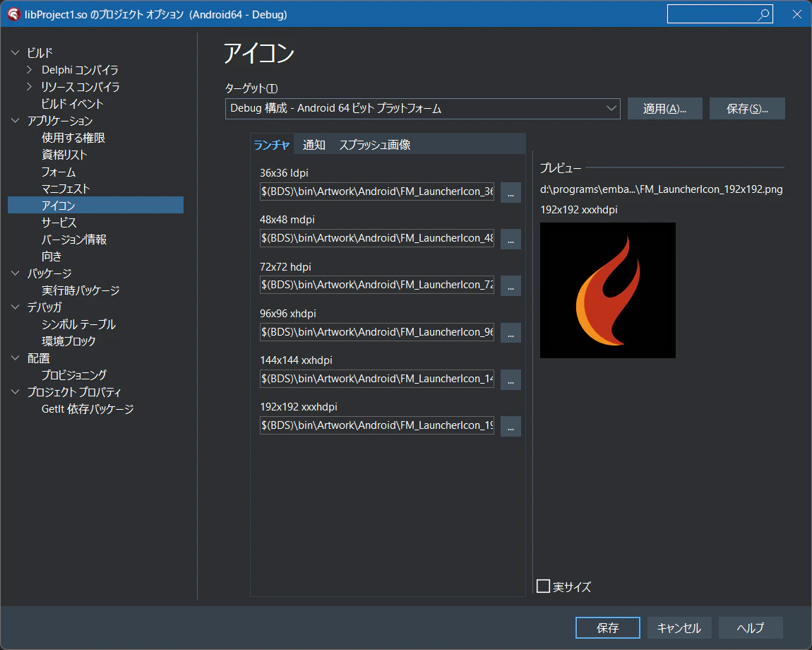Collapse the アプリケーション tree node
Screen dimensions: 812x650
click(16, 120)
